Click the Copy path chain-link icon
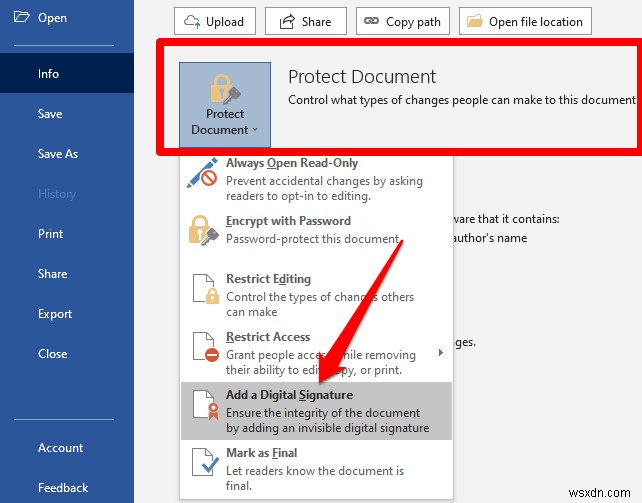 click(371, 20)
